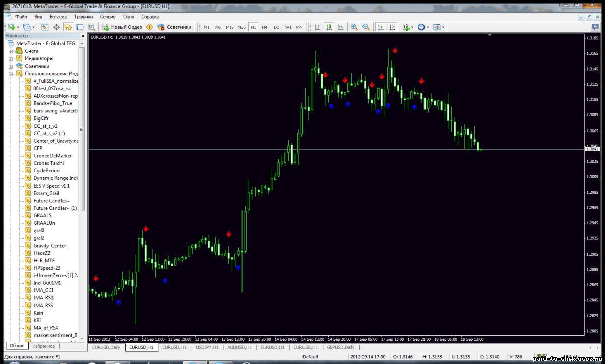Click the Новый Ордер button

point(122,27)
